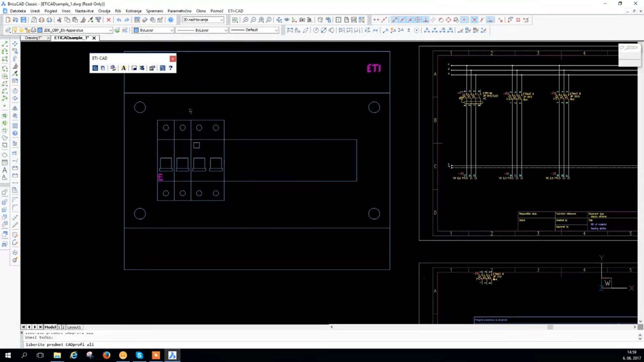
Task: Toggle the center entity snap
Action: coord(418,20)
